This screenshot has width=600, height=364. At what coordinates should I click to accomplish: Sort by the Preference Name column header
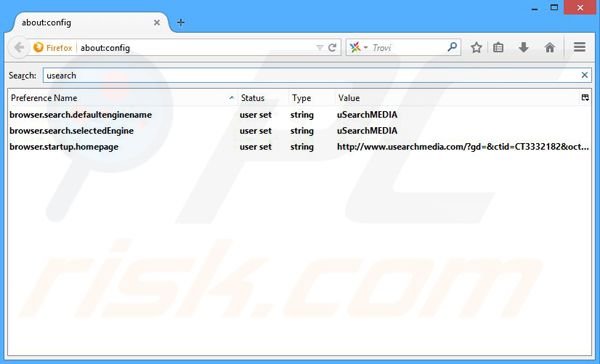point(122,98)
